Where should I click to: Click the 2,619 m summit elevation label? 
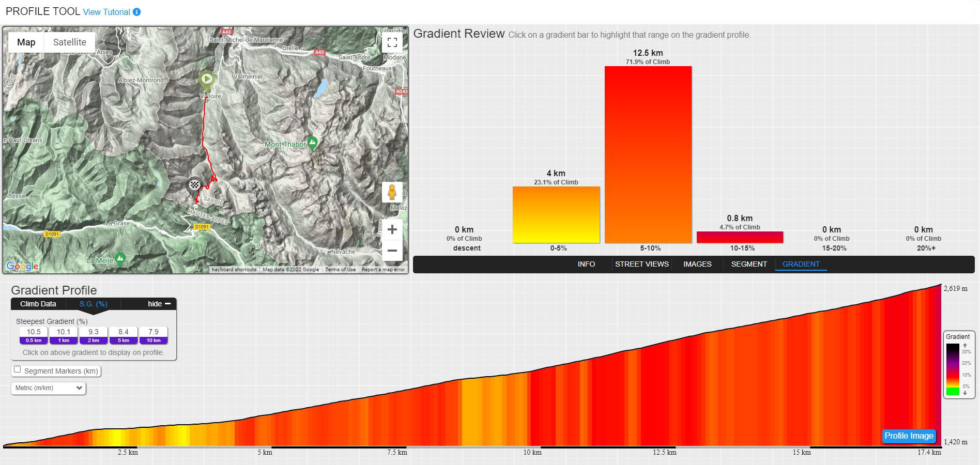coord(956,289)
